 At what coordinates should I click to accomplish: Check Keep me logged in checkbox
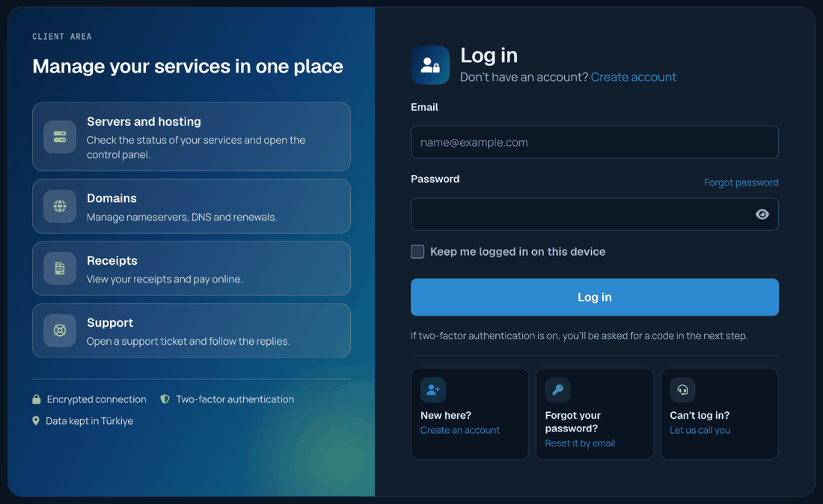point(417,252)
